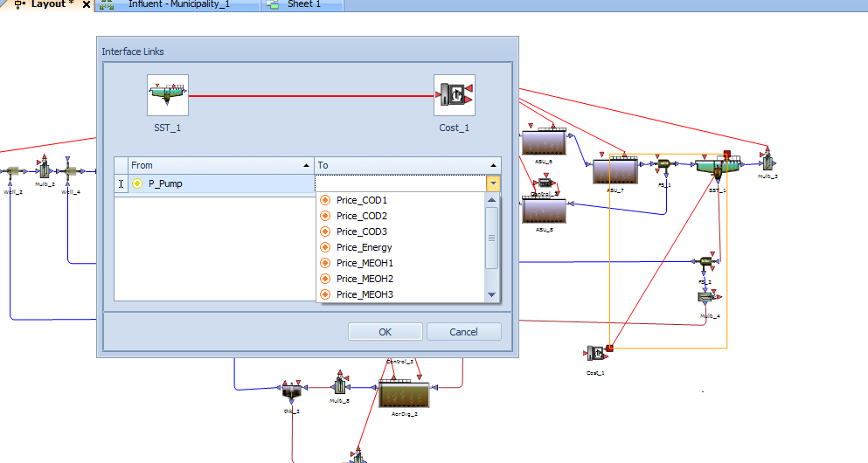Choose Price_COD1 from the dropdown list
Viewport: 868px width, 463px height.
(x=361, y=200)
